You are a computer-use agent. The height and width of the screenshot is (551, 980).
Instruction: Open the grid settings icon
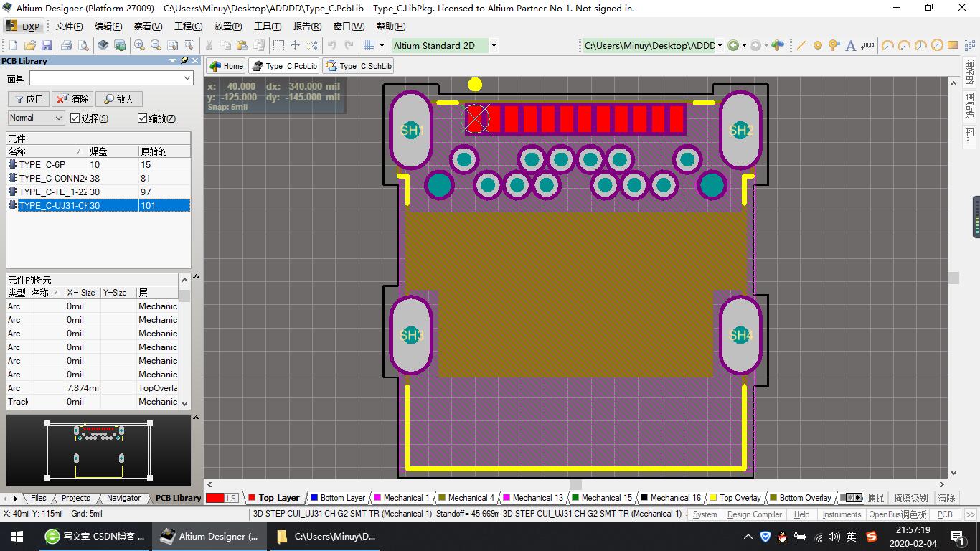click(369, 45)
